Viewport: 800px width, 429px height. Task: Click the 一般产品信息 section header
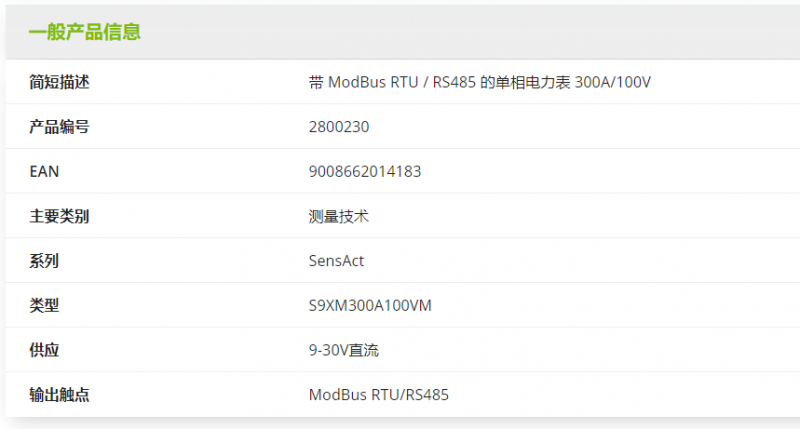(x=85, y=32)
